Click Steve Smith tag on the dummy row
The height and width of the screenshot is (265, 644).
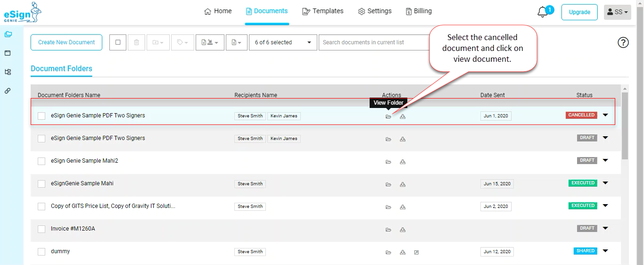click(x=250, y=252)
